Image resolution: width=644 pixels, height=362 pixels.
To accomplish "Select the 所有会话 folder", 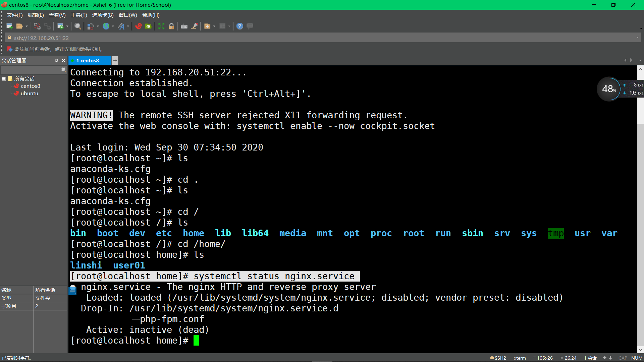I will coord(24,79).
